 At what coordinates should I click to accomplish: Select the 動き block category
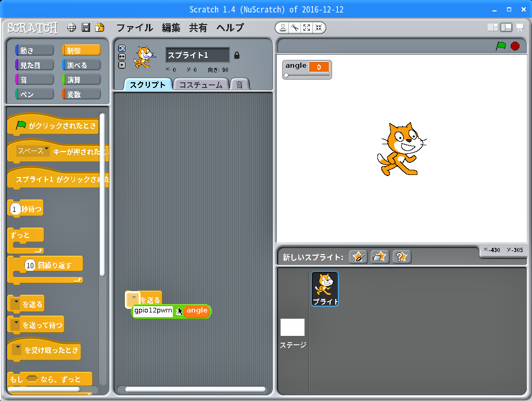click(x=34, y=51)
